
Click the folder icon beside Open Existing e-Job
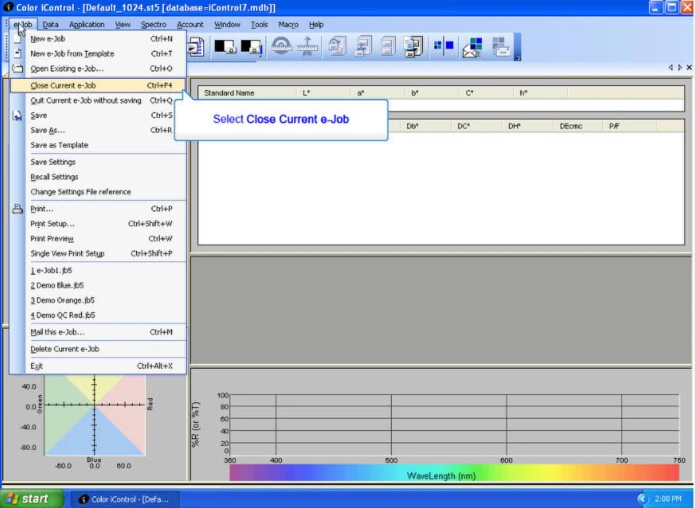[x=18, y=69]
